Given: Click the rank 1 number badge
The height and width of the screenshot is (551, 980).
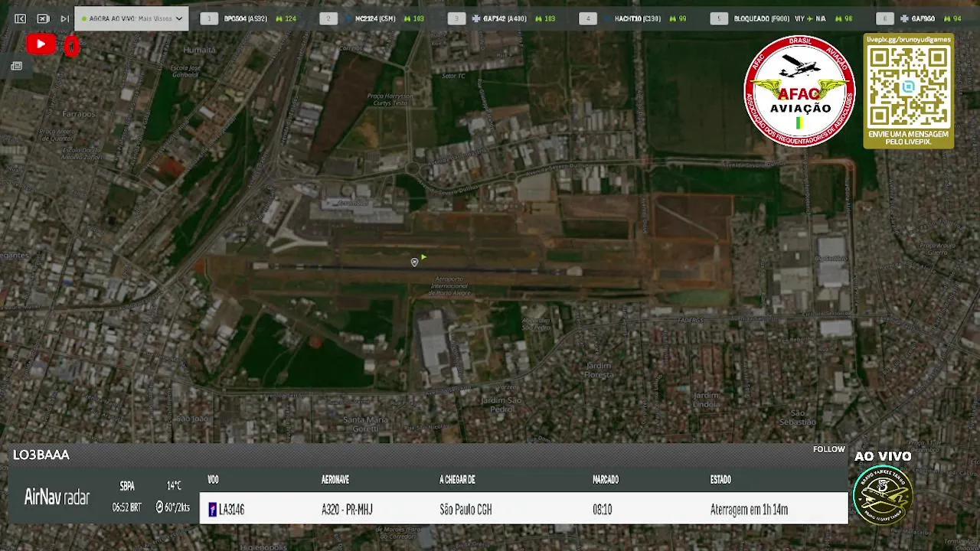Looking at the screenshot, I should 208,18.
